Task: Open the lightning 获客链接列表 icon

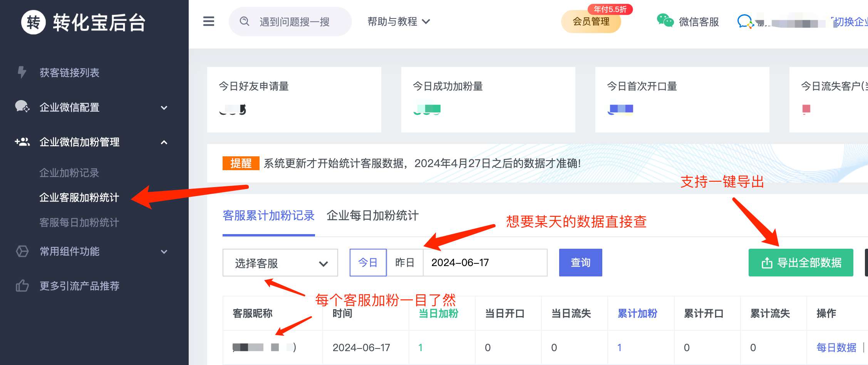Action: pos(22,72)
